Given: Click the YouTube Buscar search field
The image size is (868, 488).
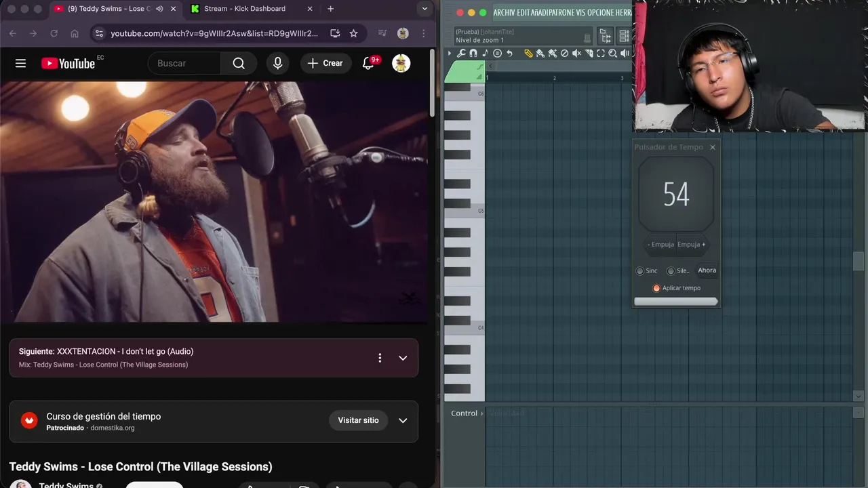Looking at the screenshot, I should click(x=184, y=63).
